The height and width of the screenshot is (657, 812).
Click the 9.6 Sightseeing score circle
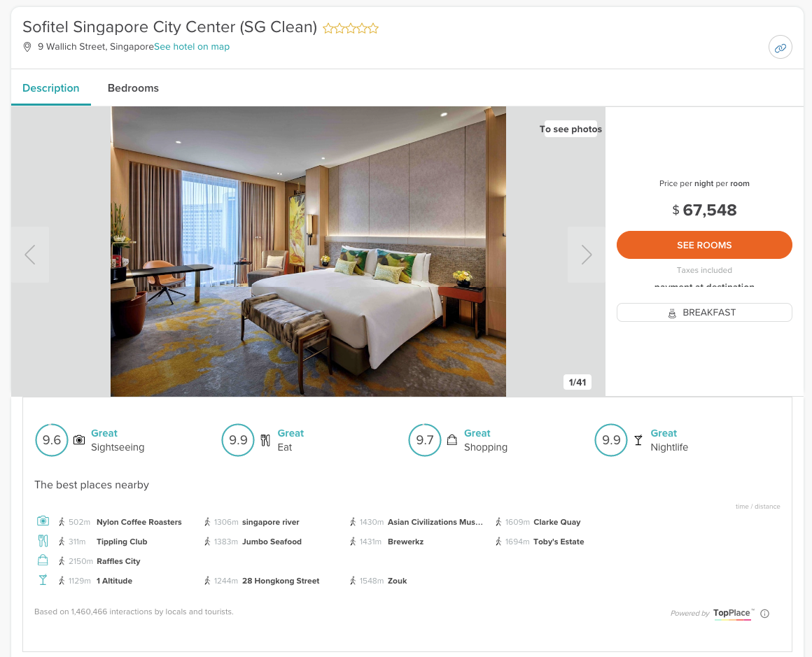click(x=52, y=440)
